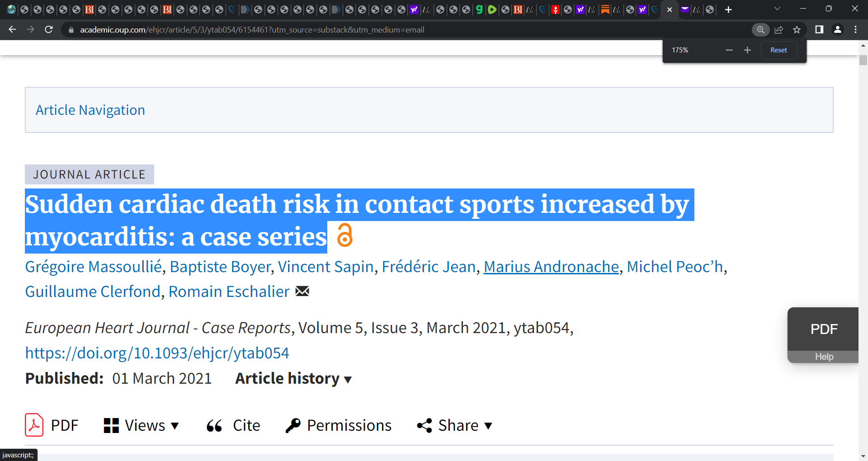This screenshot has width=868, height=461.
Task: Click the scrollbar down arrow
Action: [863, 456]
